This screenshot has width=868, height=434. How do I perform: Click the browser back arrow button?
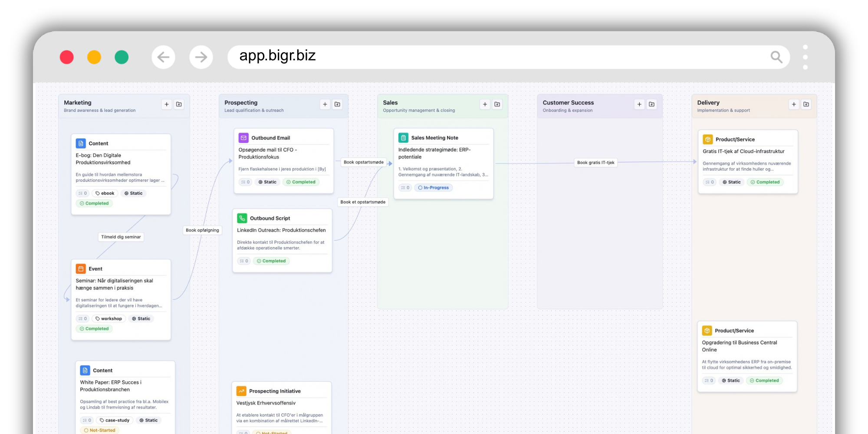click(163, 57)
